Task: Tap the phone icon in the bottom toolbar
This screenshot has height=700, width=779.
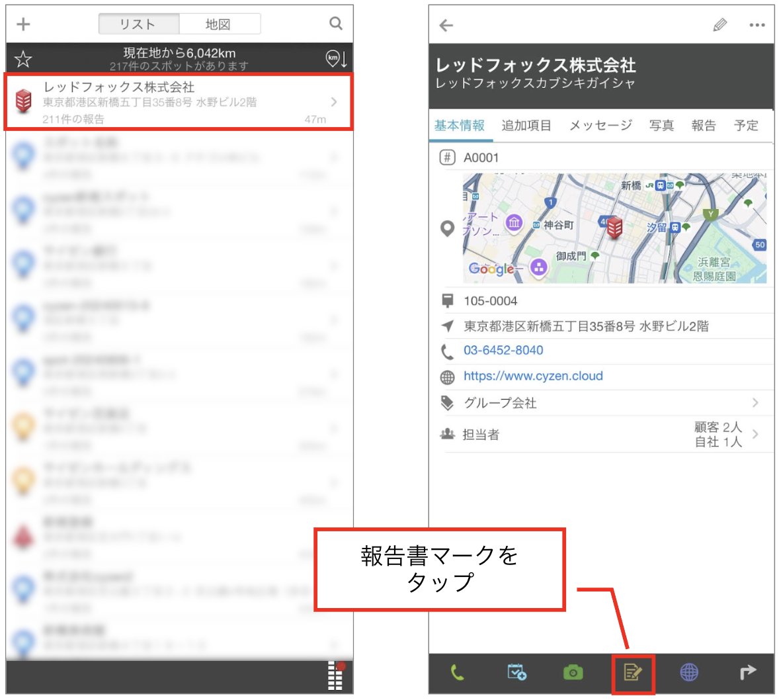Action: click(x=457, y=673)
